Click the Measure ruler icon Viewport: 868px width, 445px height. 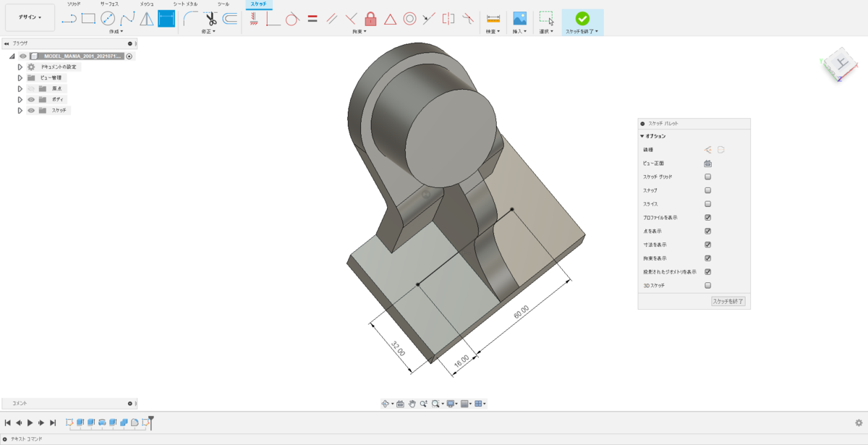pyautogui.click(x=493, y=19)
